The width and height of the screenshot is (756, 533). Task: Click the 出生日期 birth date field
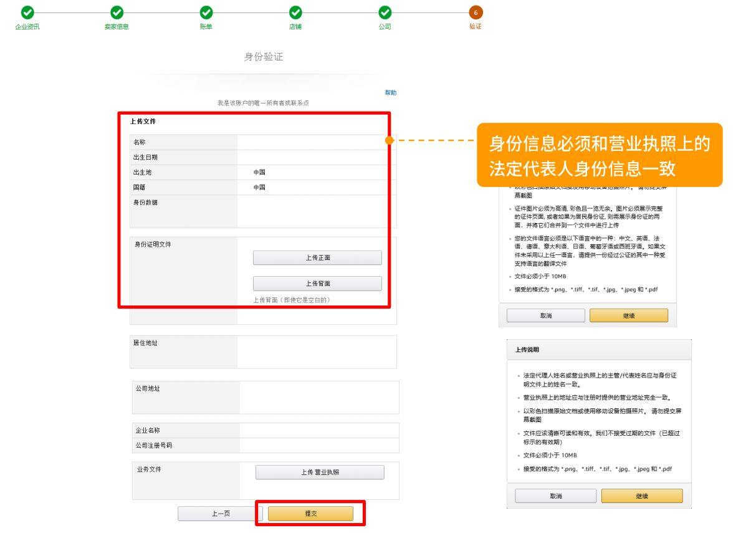(316, 157)
